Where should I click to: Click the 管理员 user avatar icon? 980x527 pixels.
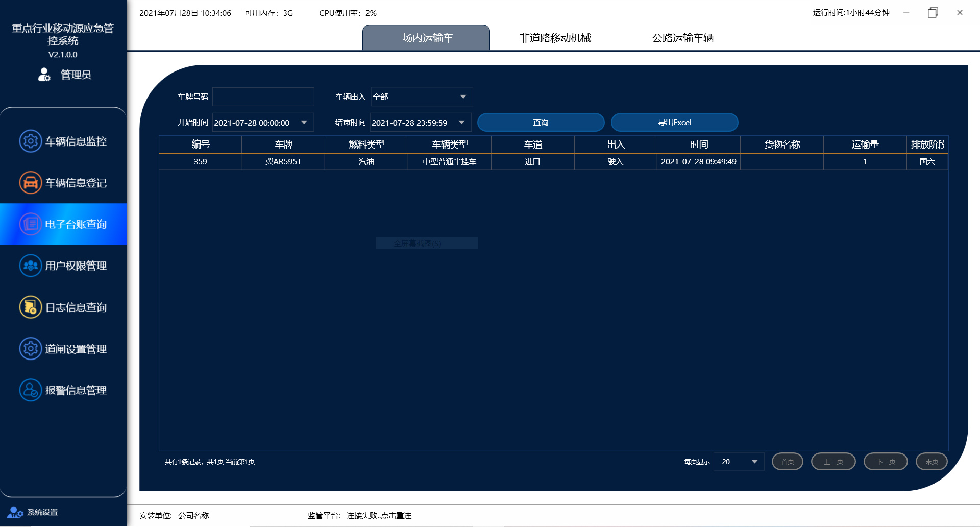pyautogui.click(x=44, y=75)
